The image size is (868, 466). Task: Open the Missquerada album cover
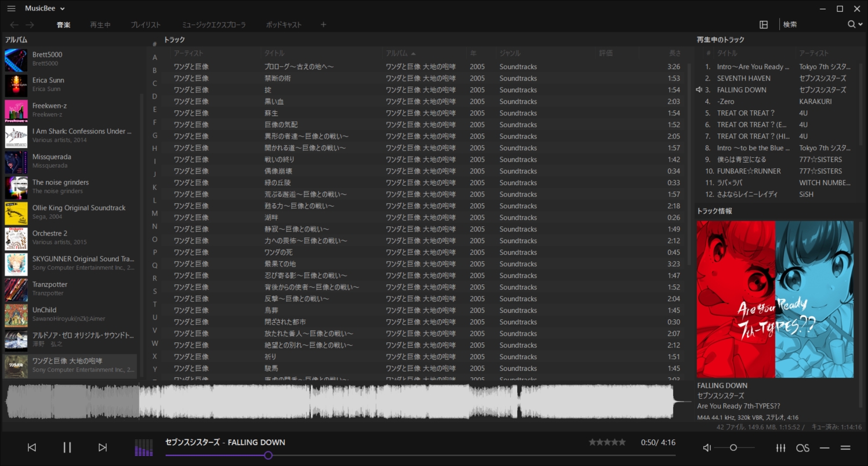(x=16, y=161)
